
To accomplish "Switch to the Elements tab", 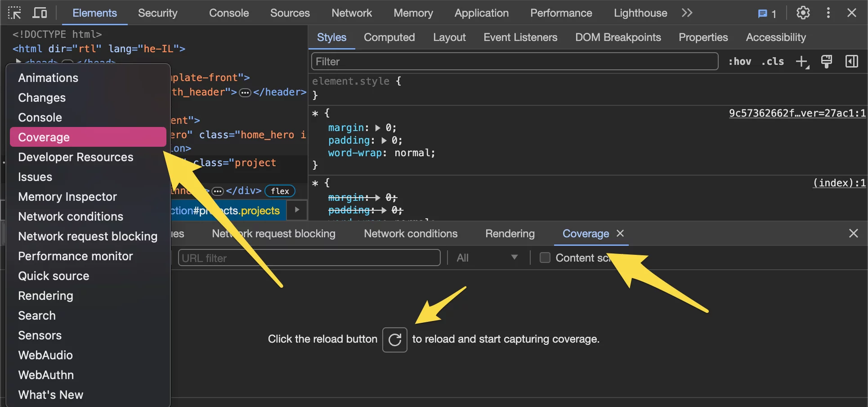I will point(94,13).
